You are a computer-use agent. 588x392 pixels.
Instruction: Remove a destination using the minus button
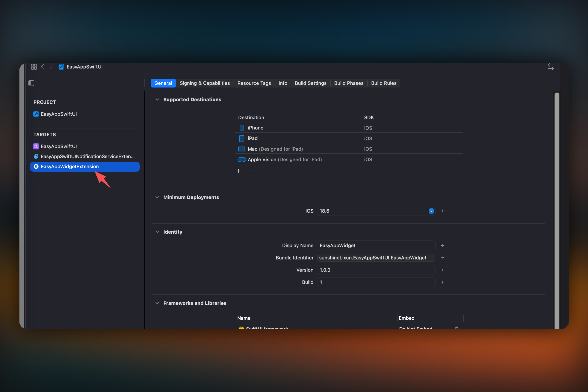pyautogui.click(x=250, y=171)
